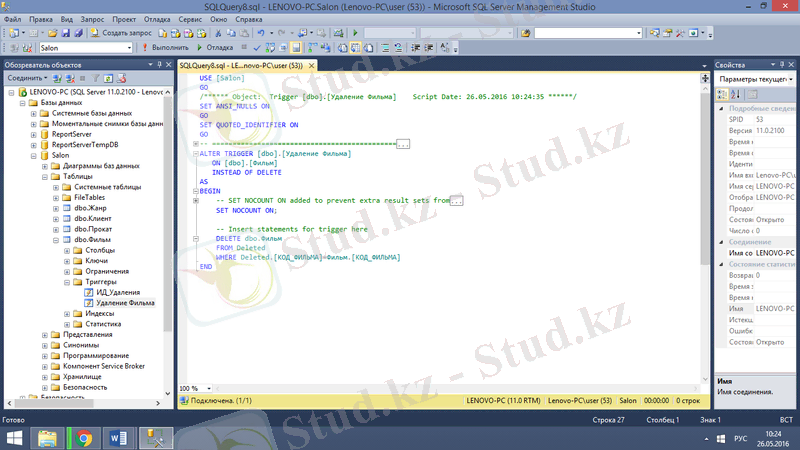Open the Справка menu
Viewport: 800px width, 450px height.
point(249,19)
